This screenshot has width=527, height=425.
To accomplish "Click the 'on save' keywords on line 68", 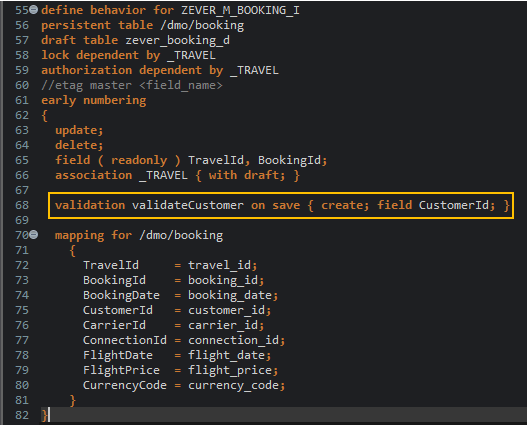I will pos(276,205).
